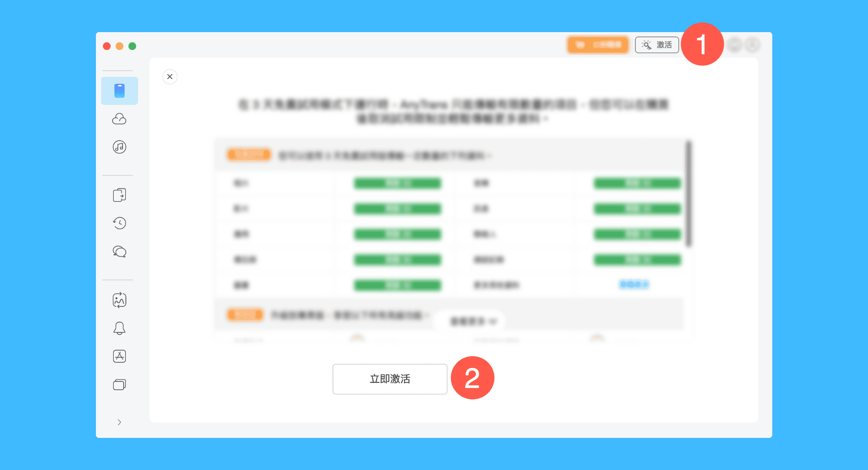Open the HEIC image converter icon
The height and width of the screenshot is (470, 868).
119,300
